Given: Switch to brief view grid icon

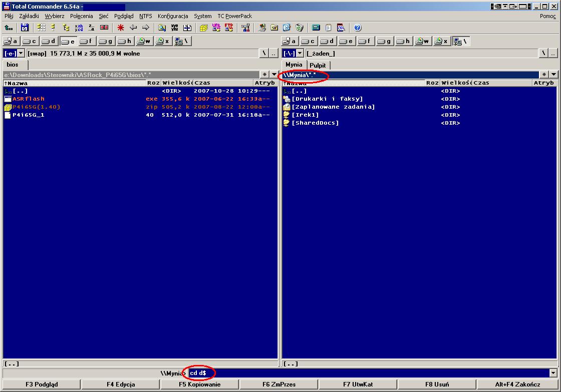Looking at the screenshot, I should pyautogui.click(x=42, y=28).
